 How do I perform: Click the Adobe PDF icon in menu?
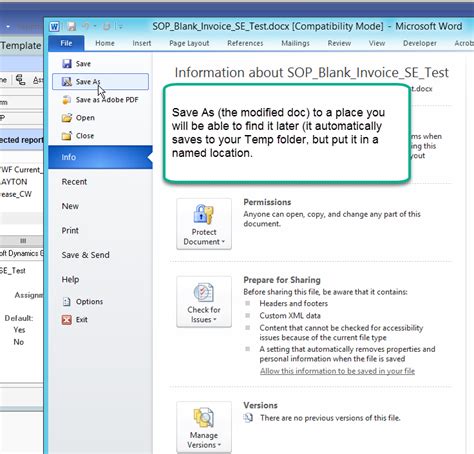67,100
